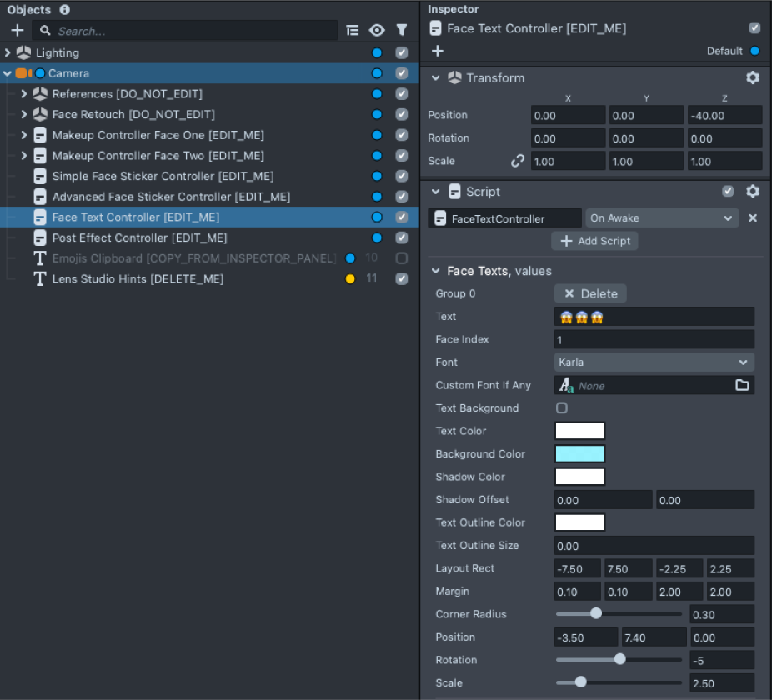Image resolution: width=772 pixels, height=700 pixels.
Task: Open the Karla font dropdown
Action: pyautogui.click(x=654, y=362)
